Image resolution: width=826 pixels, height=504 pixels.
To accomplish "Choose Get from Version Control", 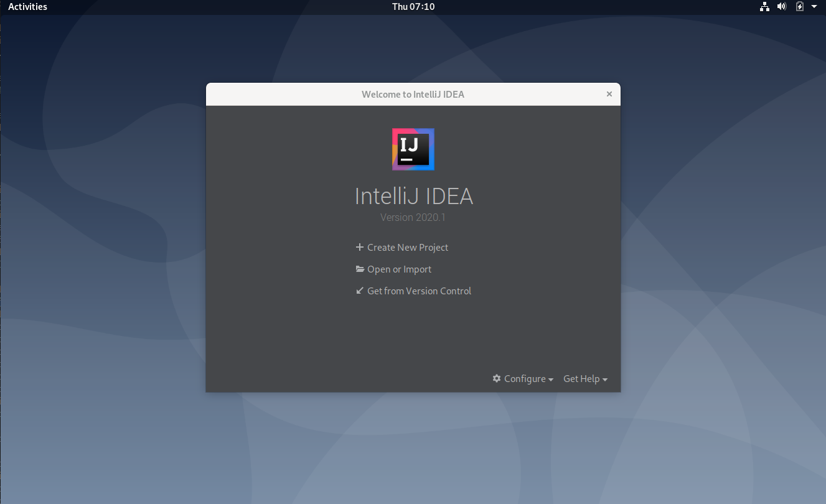I will [x=419, y=291].
